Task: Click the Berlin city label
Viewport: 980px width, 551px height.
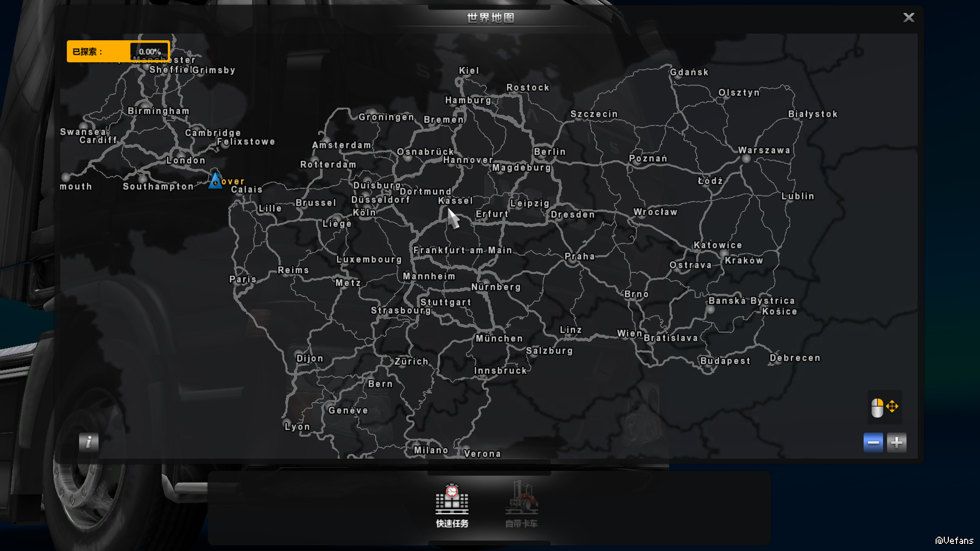Action: [x=550, y=152]
